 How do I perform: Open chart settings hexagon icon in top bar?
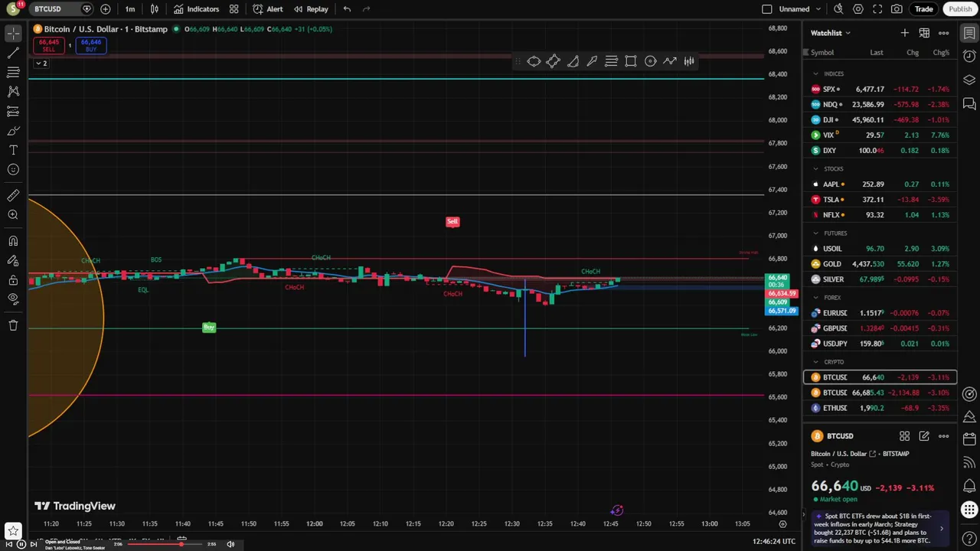click(858, 9)
